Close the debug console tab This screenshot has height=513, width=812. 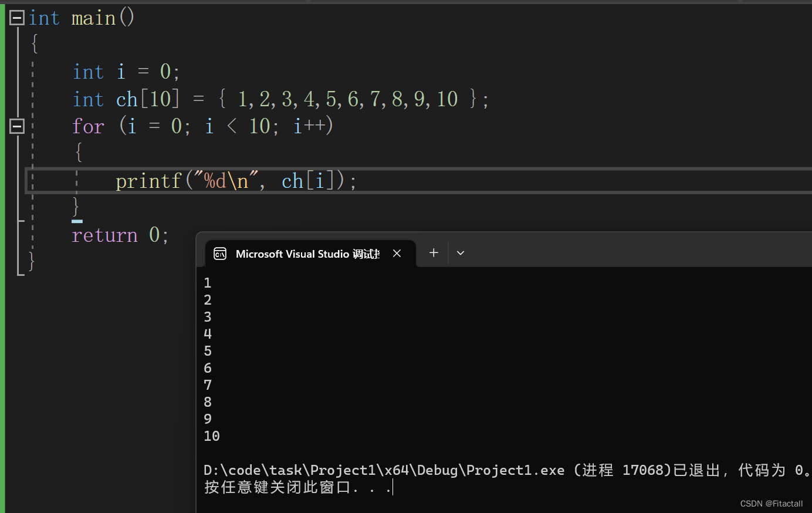pyautogui.click(x=397, y=254)
